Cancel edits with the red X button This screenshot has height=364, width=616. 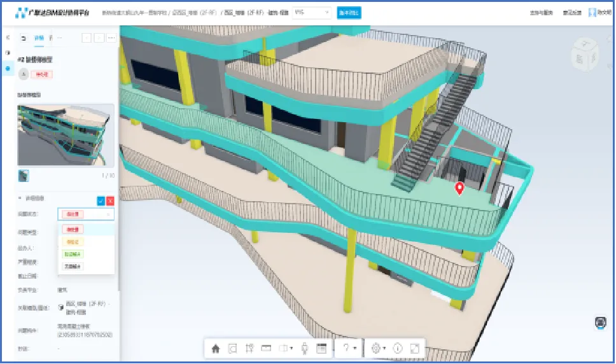(110, 200)
